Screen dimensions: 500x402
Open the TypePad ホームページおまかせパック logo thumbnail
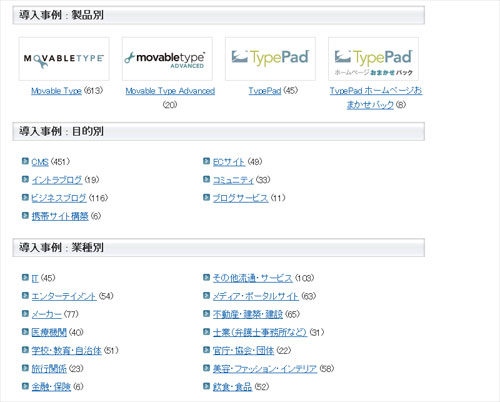pos(373,59)
